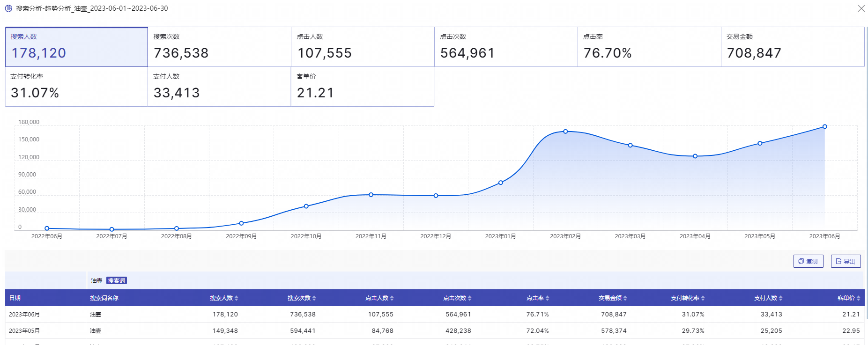868x345 pixels.
Task: Switch chart to 点击人数 metric
Action: pos(363,47)
